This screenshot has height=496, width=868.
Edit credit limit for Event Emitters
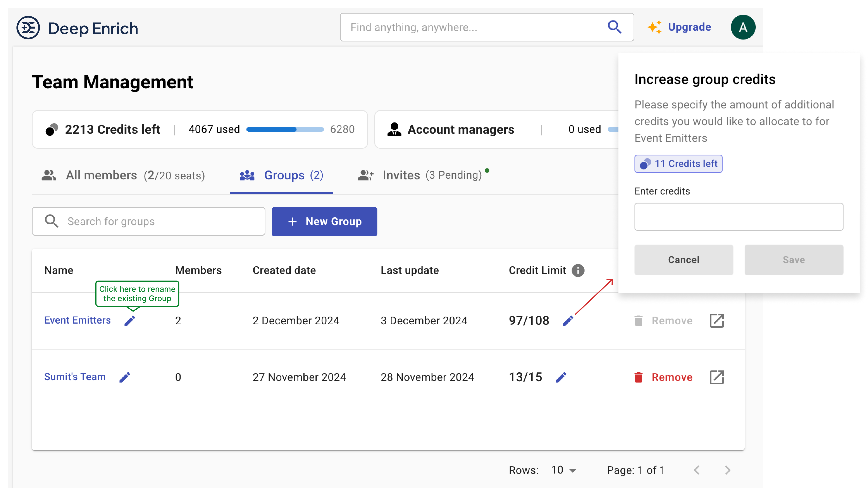coord(567,321)
